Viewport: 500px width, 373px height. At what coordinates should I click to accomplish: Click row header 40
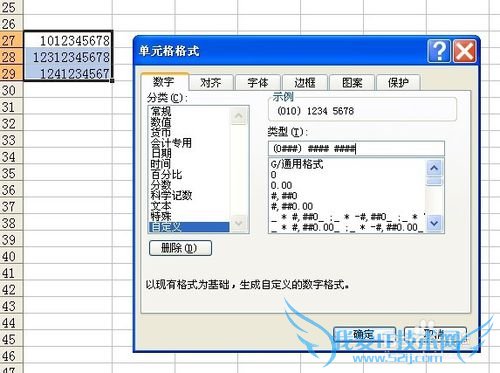coord(11,256)
